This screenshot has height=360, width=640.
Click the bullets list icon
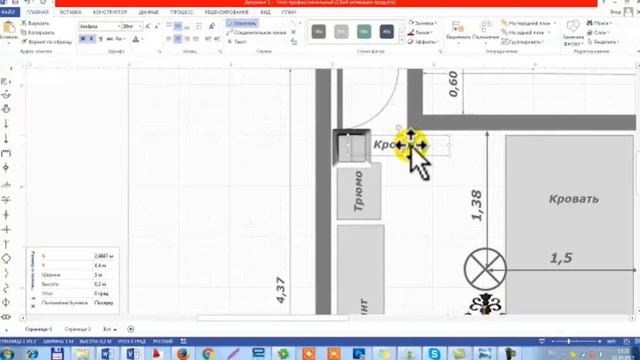199,27
